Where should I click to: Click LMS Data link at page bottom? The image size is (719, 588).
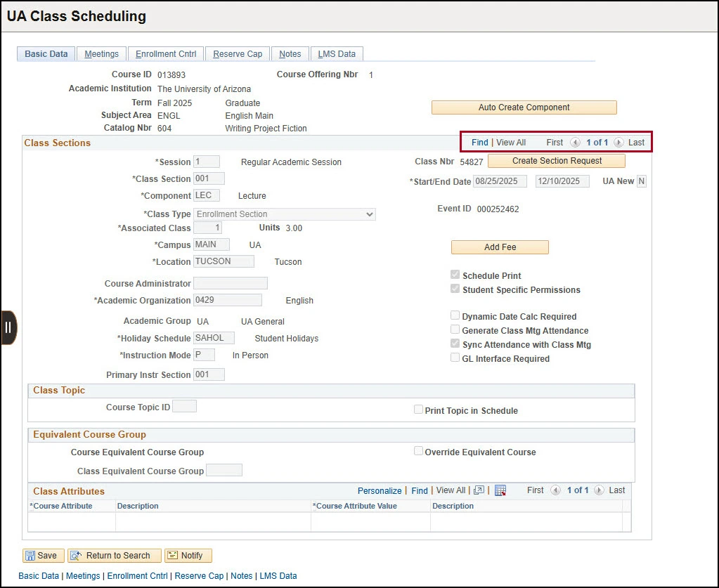[x=278, y=576]
